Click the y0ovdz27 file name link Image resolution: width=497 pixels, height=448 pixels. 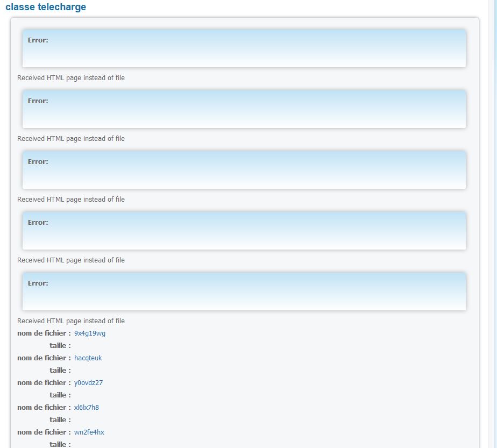[88, 383]
